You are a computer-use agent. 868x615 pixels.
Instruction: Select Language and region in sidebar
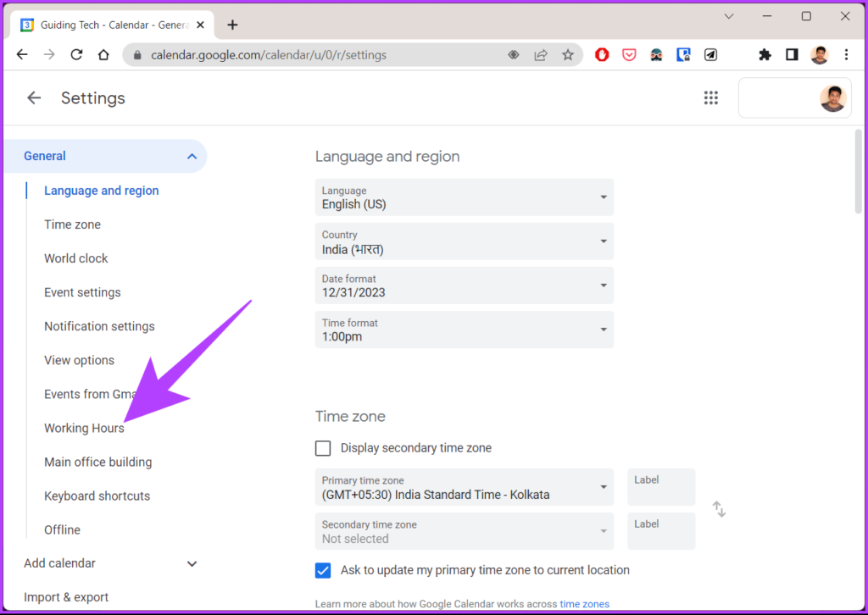pos(102,191)
